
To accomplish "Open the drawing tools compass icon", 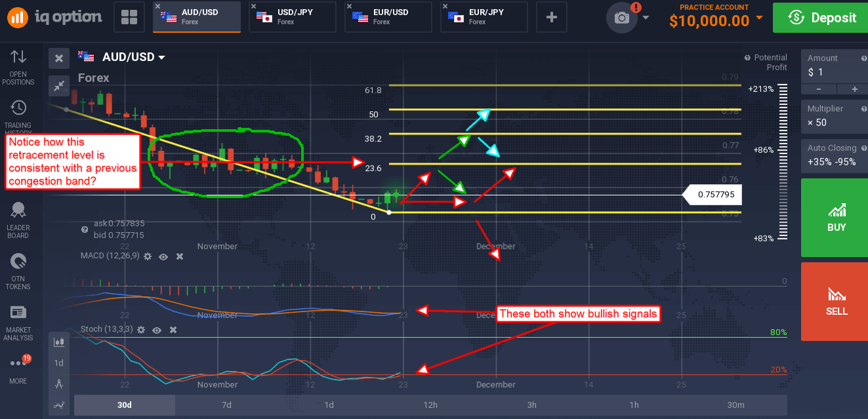I will [x=58, y=385].
